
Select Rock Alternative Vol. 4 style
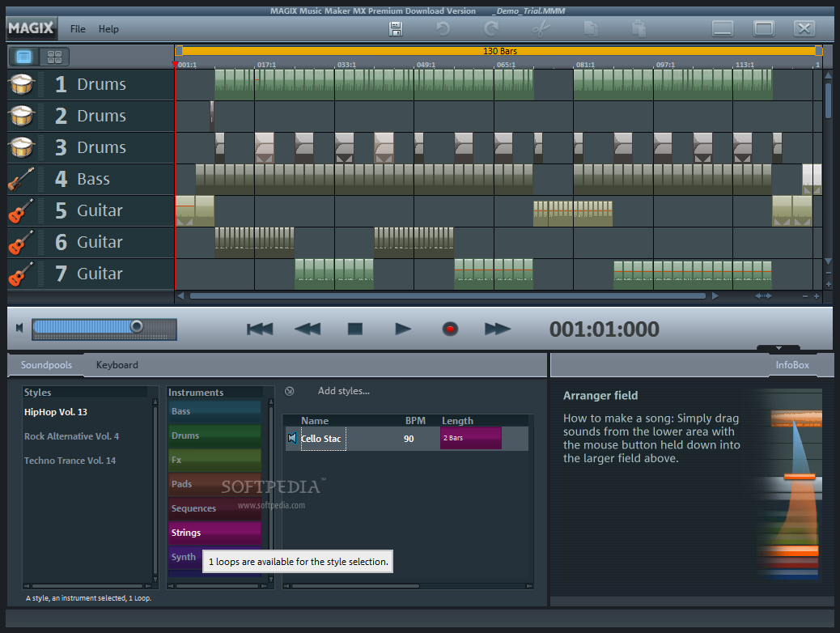click(71, 436)
